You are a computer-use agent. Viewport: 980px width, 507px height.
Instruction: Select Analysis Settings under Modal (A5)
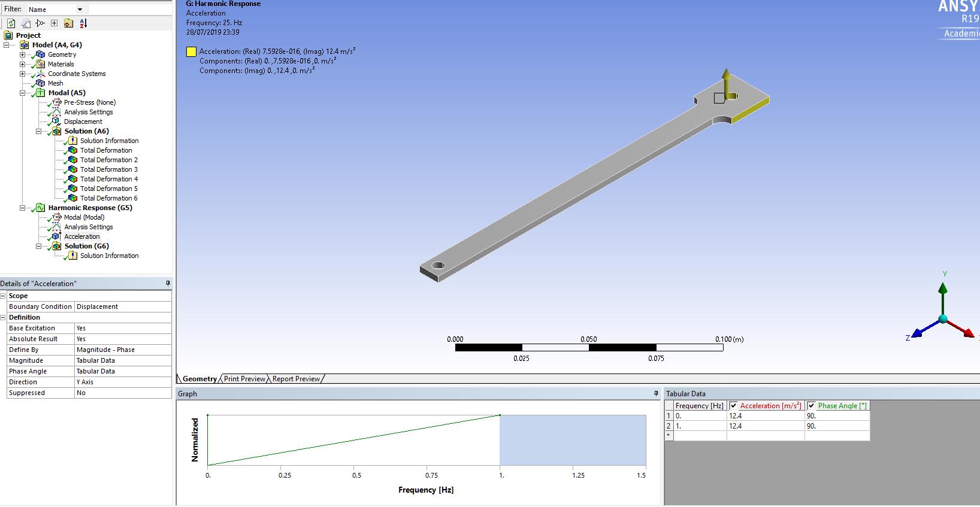click(x=88, y=112)
